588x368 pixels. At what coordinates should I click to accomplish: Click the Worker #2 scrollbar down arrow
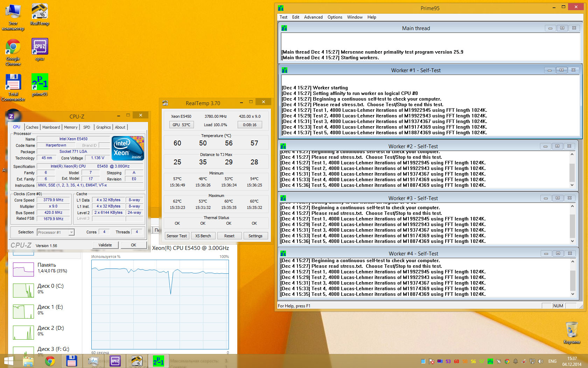pos(572,185)
